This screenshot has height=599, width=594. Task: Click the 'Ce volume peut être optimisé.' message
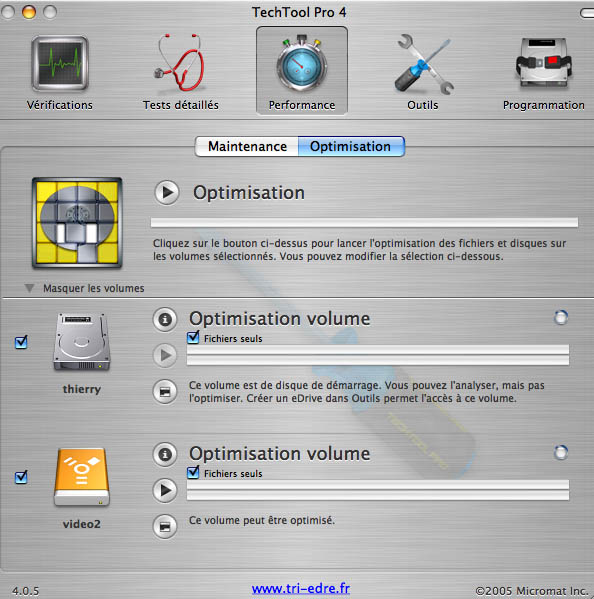262,520
